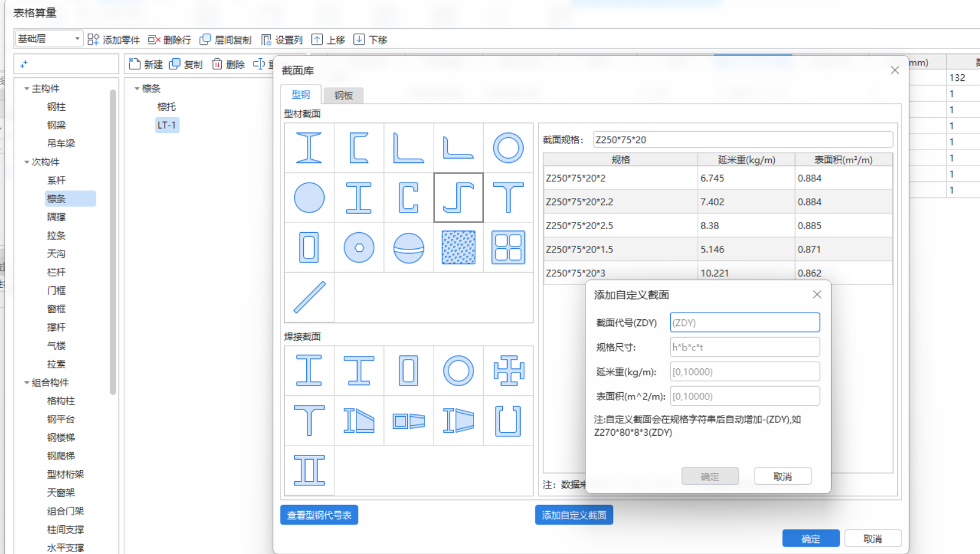This screenshot has height=554, width=980.
Task: Select the Z250*75*20*2.5 table row
Action: coord(718,226)
